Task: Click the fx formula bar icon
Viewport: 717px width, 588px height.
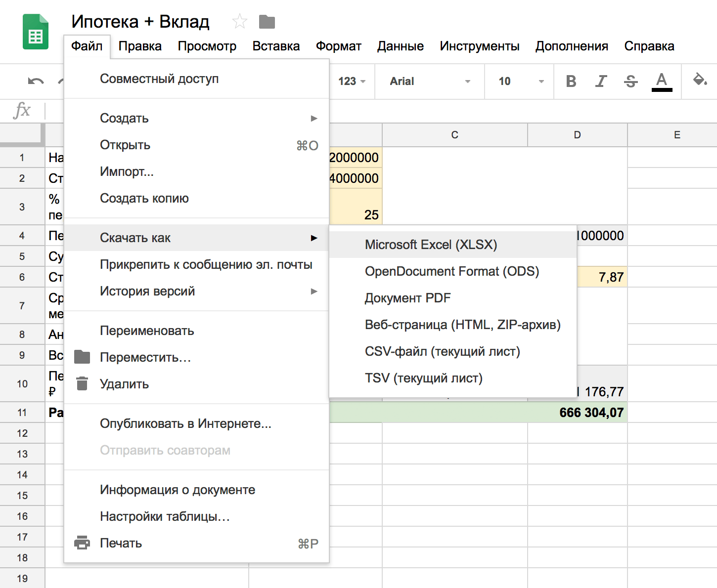Action: click(x=22, y=110)
